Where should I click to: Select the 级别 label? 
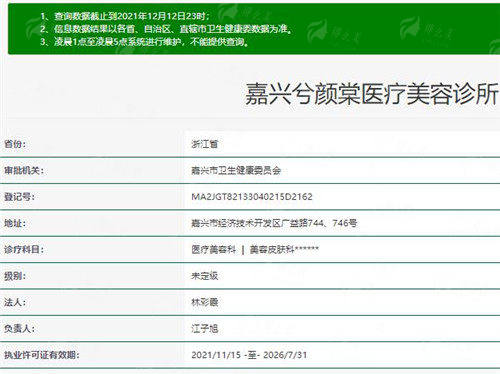click(x=15, y=276)
